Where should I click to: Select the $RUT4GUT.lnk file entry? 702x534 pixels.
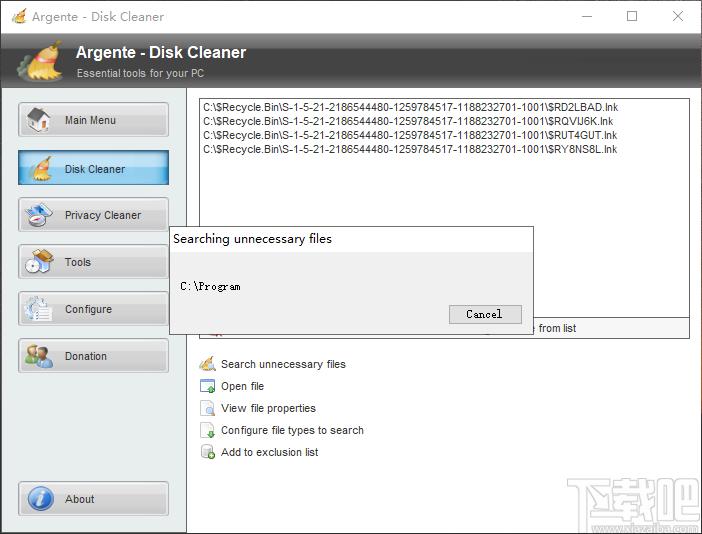tap(410, 135)
